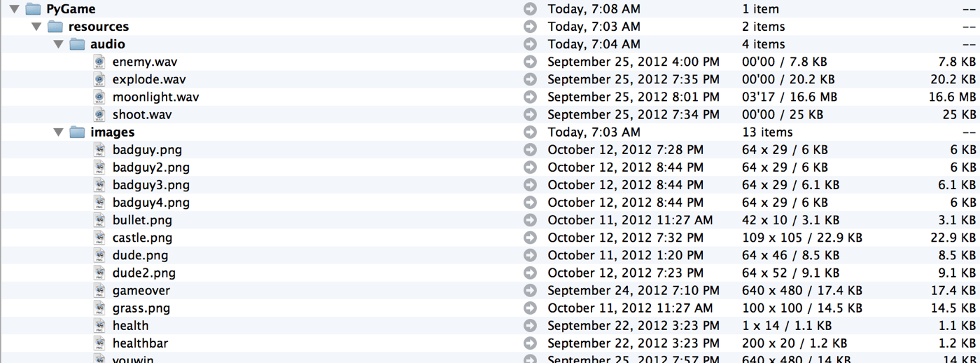
Task: Select the healthbar file row
Action: coord(140,343)
